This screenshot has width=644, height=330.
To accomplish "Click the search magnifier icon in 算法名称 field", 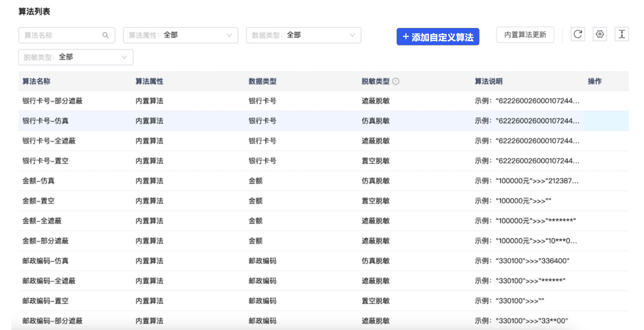I will click(105, 35).
